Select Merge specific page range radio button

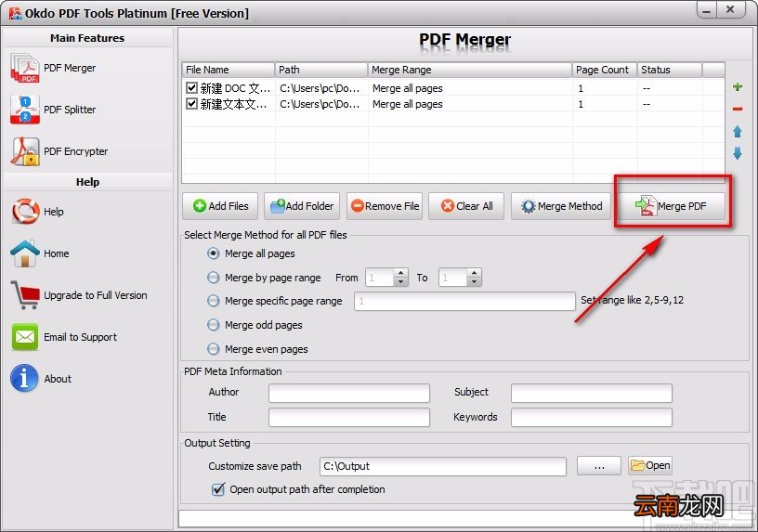pos(214,301)
